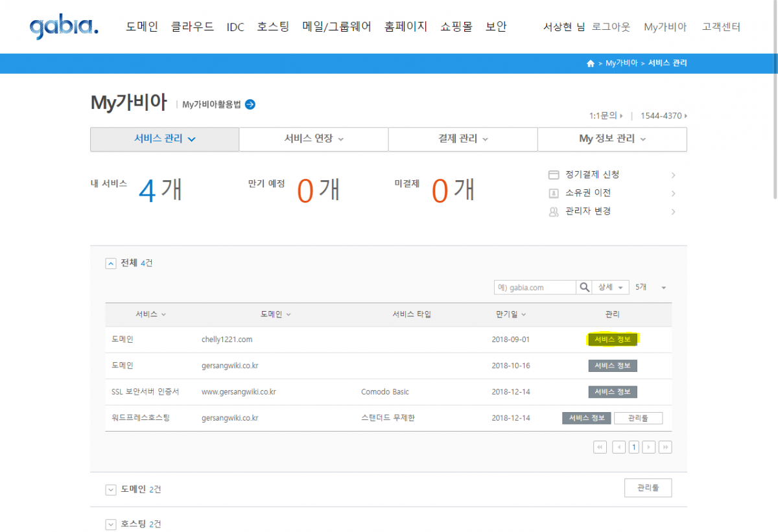Click the 2018-09-01 expiry date
The width and height of the screenshot is (778, 532).
point(511,339)
